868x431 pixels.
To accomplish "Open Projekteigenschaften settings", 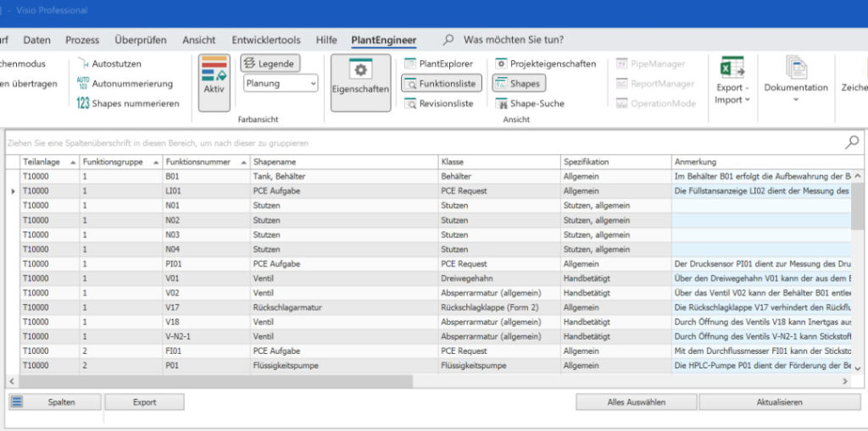I will [545, 64].
